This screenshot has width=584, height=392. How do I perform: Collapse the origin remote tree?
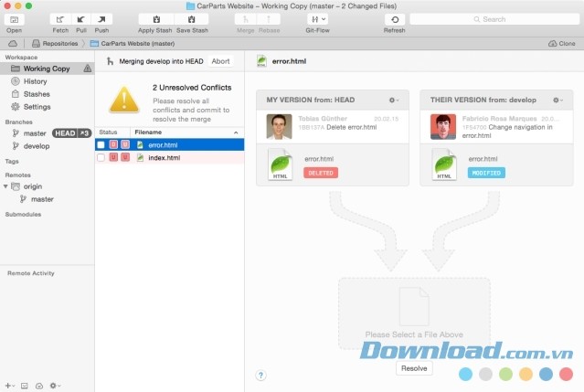7,186
